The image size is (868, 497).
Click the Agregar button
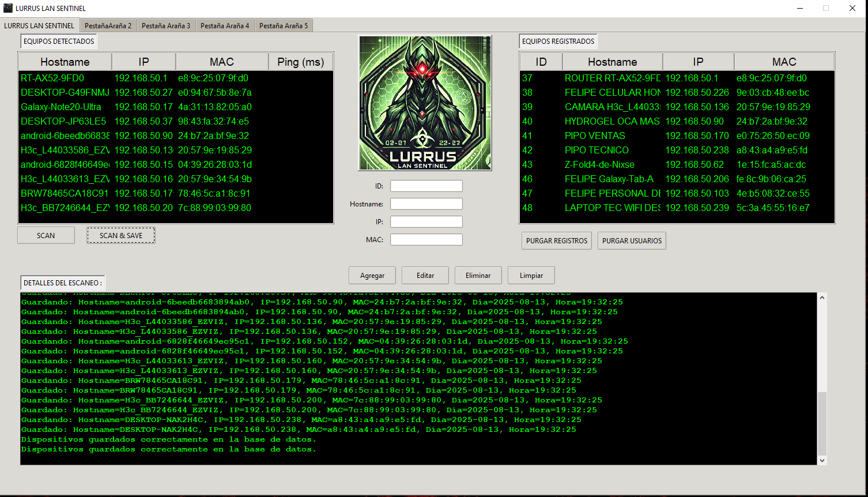pos(372,276)
